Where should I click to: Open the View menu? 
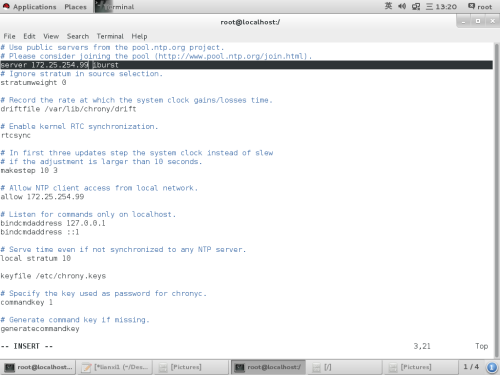pos(51,36)
